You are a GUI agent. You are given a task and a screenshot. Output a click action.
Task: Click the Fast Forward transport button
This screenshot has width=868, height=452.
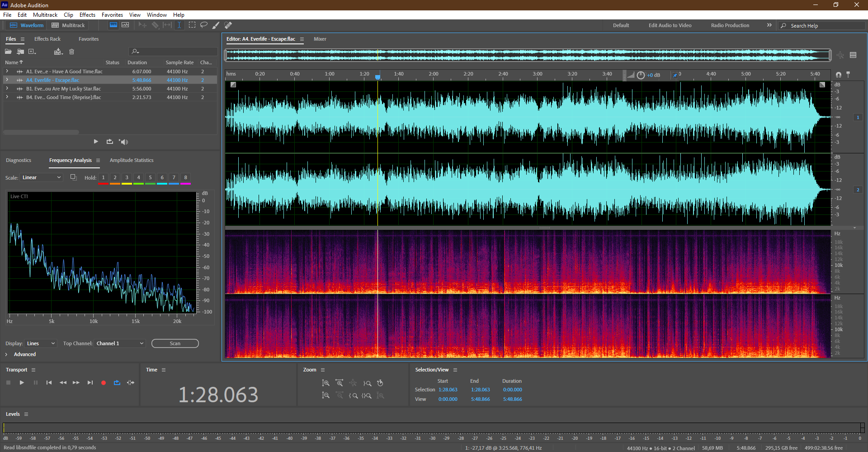[x=76, y=383]
